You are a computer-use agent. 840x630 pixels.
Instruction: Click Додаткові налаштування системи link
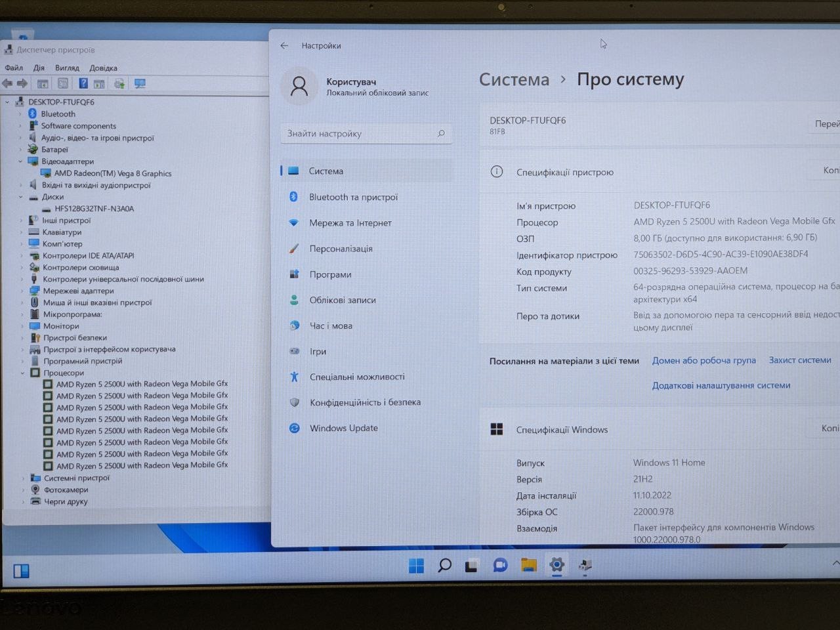pos(721,385)
